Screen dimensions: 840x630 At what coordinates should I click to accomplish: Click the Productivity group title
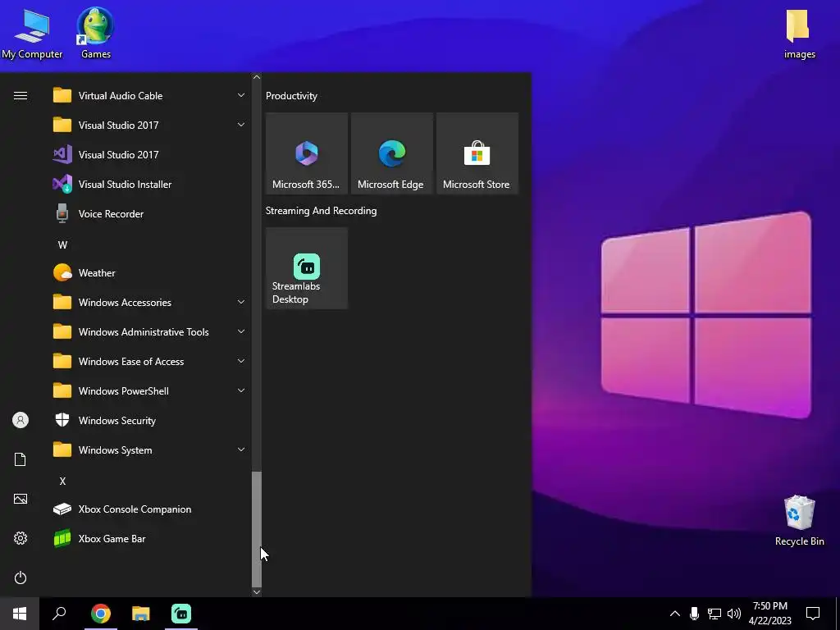(x=291, y=96)
